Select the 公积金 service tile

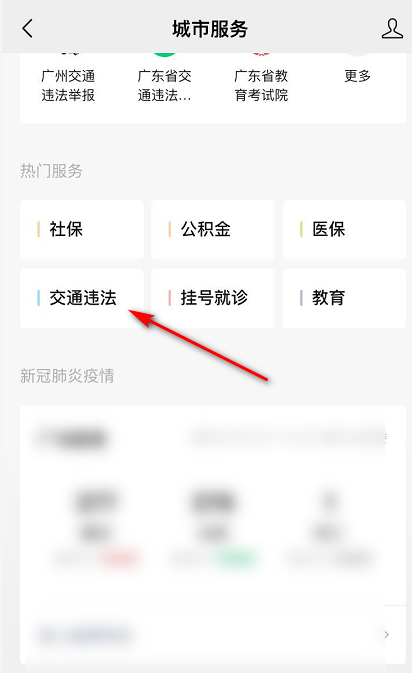(x=213, y=230)
